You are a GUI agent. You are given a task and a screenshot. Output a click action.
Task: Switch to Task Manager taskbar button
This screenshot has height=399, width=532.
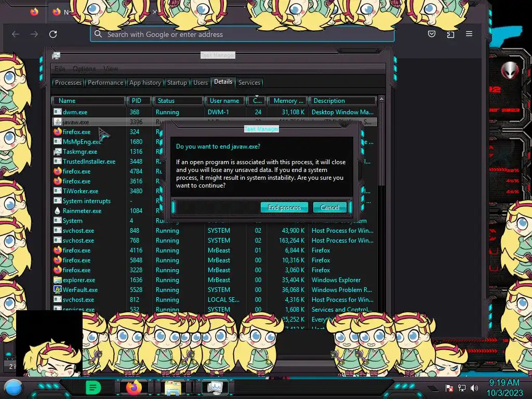pyautogui.click(x=215, y=388)
